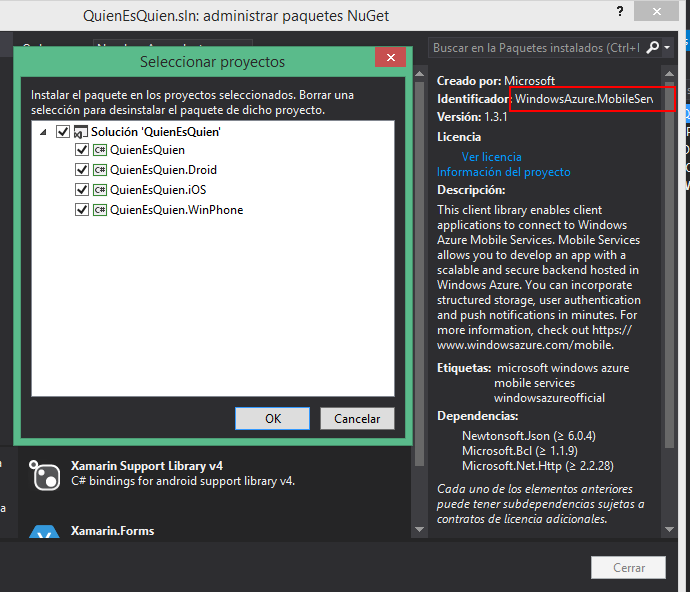Open Información del proyecto link
The width and height of the screenshot is (690, 592).
(503, 172)
